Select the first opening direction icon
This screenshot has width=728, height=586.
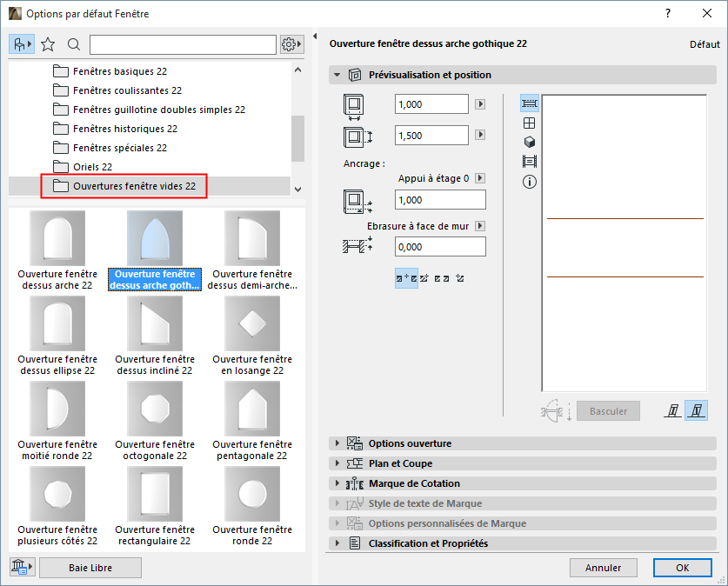673,410
